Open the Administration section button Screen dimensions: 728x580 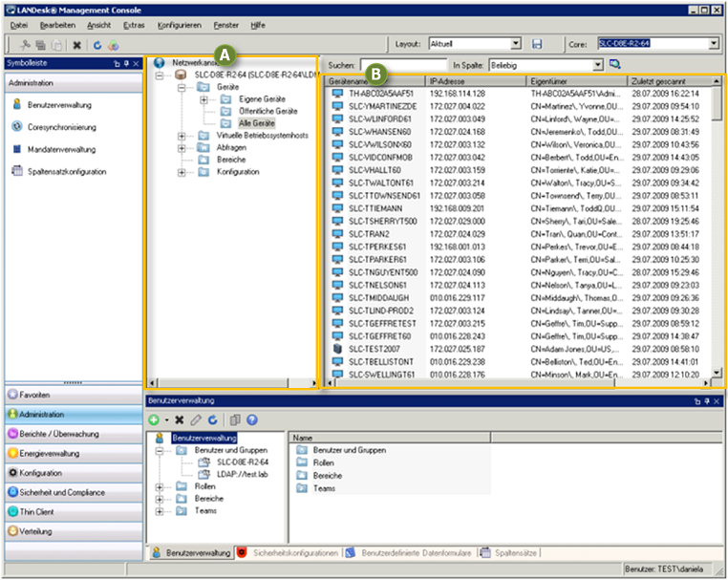pyautogui.click(x=74, y=415)
